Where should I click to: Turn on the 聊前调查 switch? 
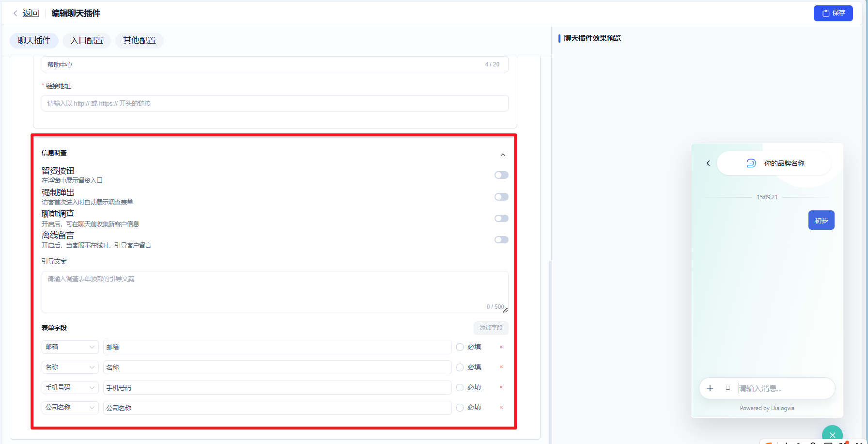click(501, 218)
